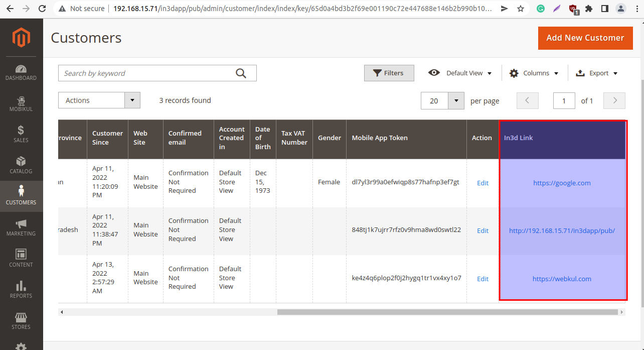Viewport: 644px width, 350px height.
Task: Expand the Default View dropdown
Action: coord(460,73)
